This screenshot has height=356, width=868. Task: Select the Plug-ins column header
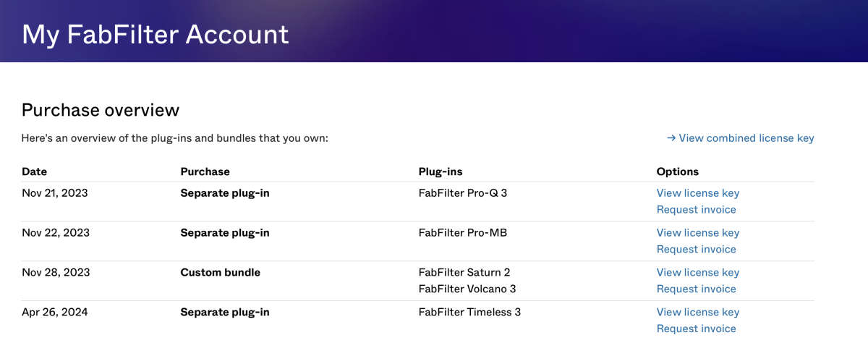[x=441, y=171]
